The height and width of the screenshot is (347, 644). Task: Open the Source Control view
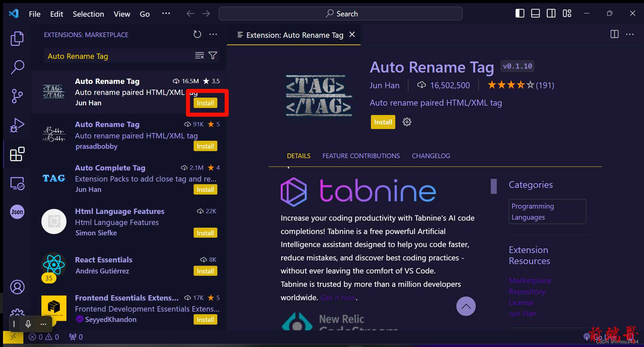pos(17,96)
